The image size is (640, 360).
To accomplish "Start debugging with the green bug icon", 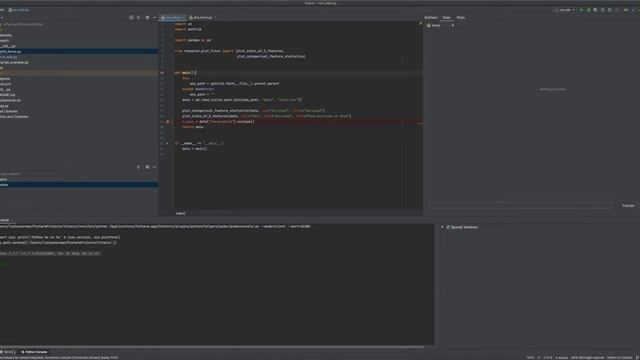I will (x=588, y=10).
